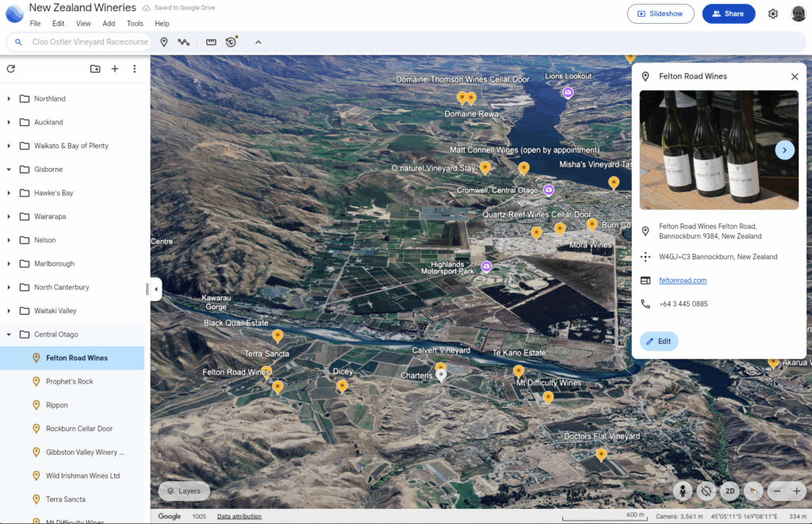Collapse the Gisborne folder arrow

[x=9, y=170]
